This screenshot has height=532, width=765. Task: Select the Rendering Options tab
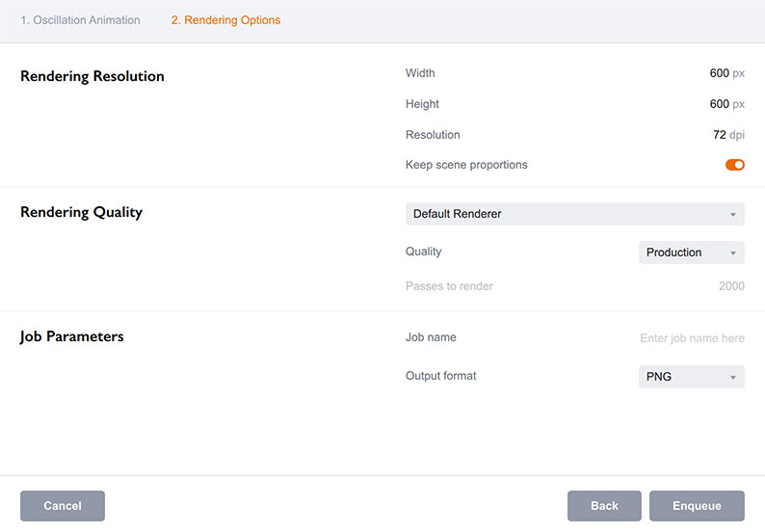pyautogui.click(x=225, y=20)
